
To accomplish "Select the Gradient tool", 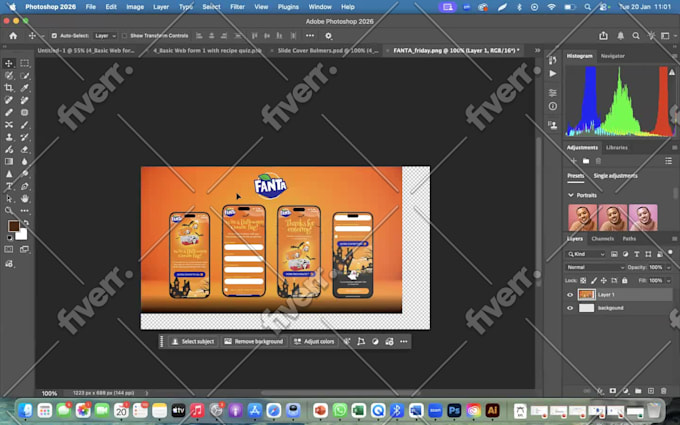I will point(9,161).
